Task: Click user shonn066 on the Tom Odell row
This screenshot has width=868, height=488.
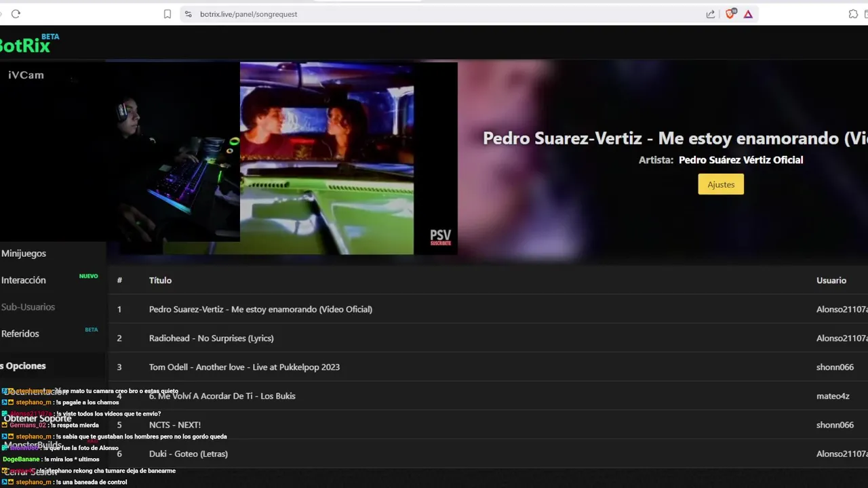Action: point(835,367)
